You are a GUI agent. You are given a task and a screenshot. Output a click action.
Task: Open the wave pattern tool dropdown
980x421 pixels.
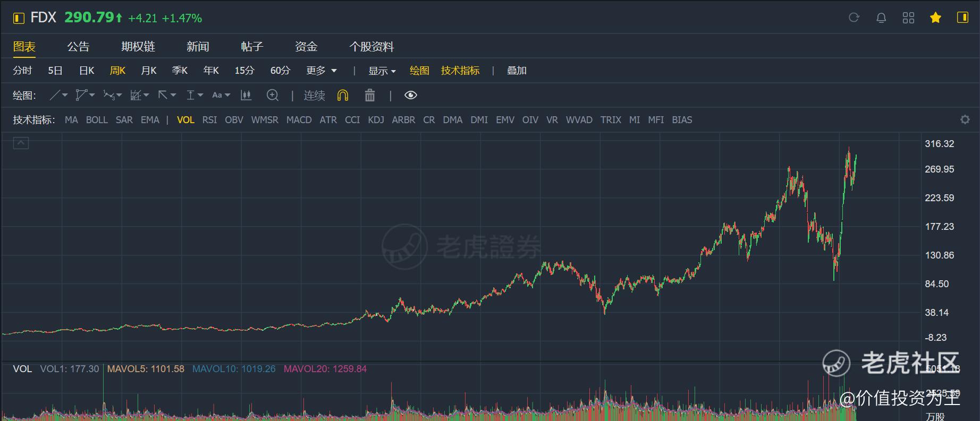[112, 95]
